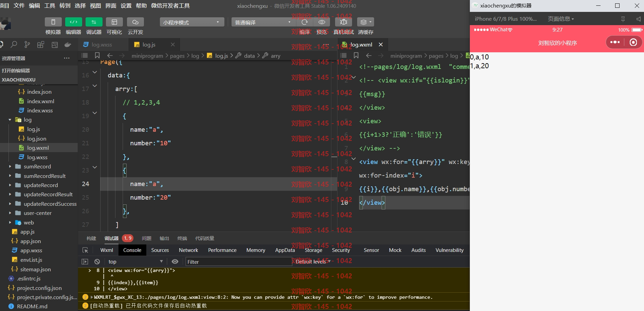Toggle console sidebar panel icon
This screenshot has width=644, height=311.
[x=85, y=262]
